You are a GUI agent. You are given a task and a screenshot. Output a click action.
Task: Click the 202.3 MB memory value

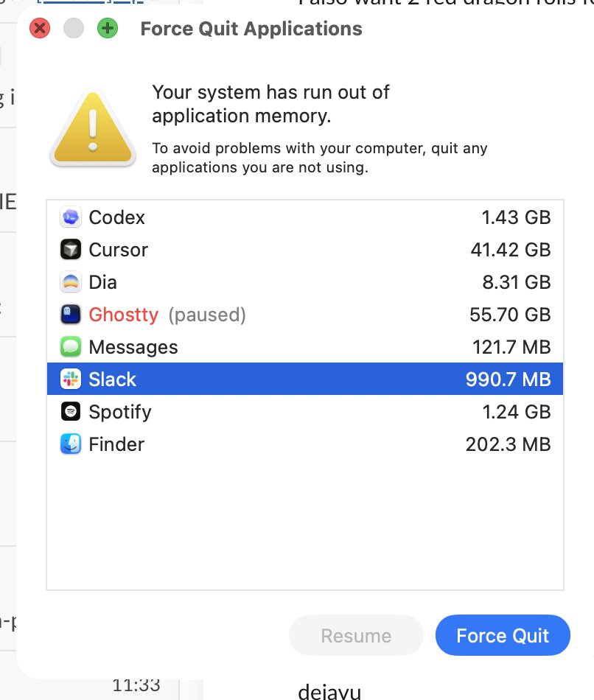click(x=509, y=444)
